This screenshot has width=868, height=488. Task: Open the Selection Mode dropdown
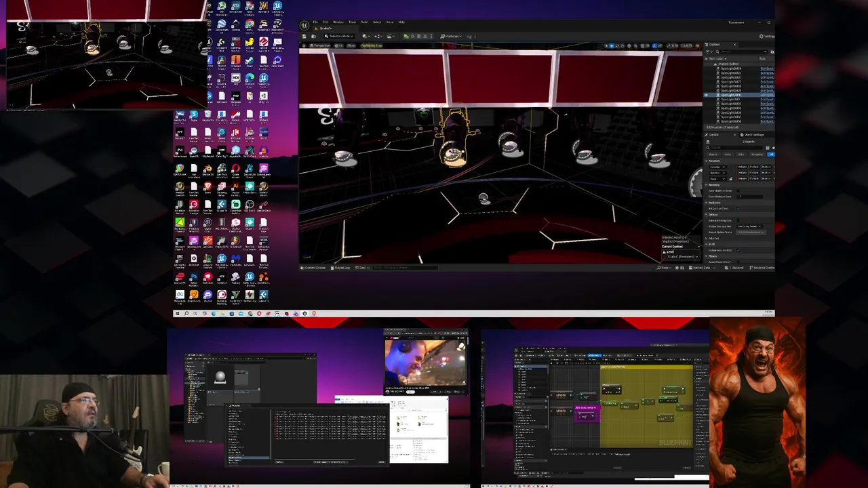(x=339, y=36)
